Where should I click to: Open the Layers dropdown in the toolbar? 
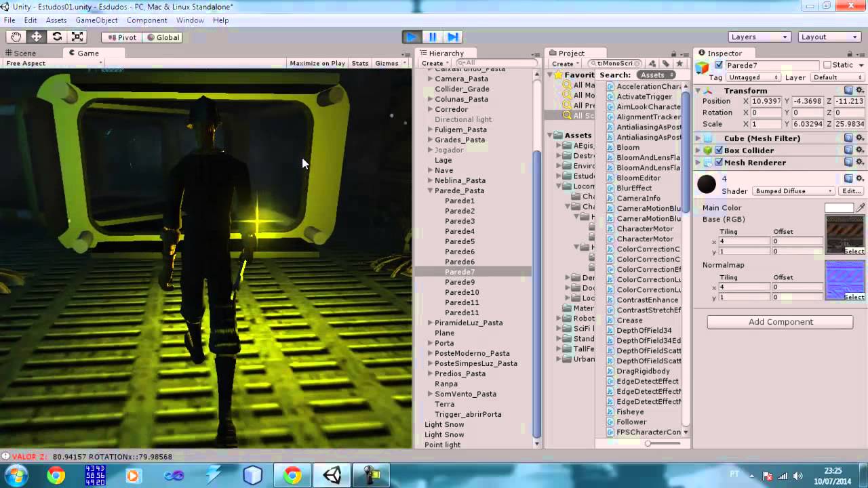pos(759,37)
